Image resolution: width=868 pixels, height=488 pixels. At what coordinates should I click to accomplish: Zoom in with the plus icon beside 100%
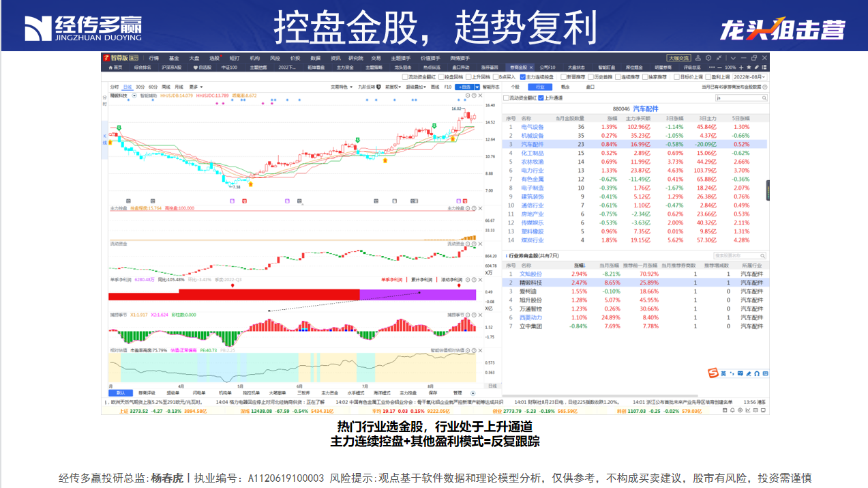(x=741, y=68)
